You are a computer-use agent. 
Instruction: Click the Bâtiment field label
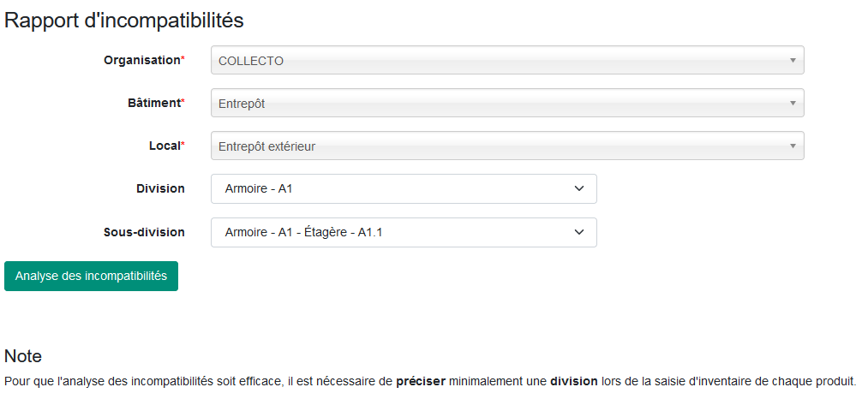156,103
